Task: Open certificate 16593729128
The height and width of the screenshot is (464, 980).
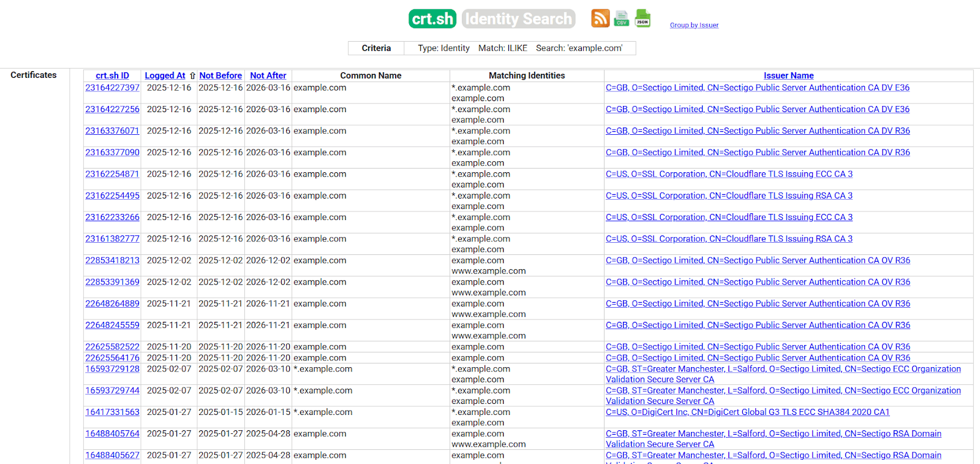Action: [112, 369]
